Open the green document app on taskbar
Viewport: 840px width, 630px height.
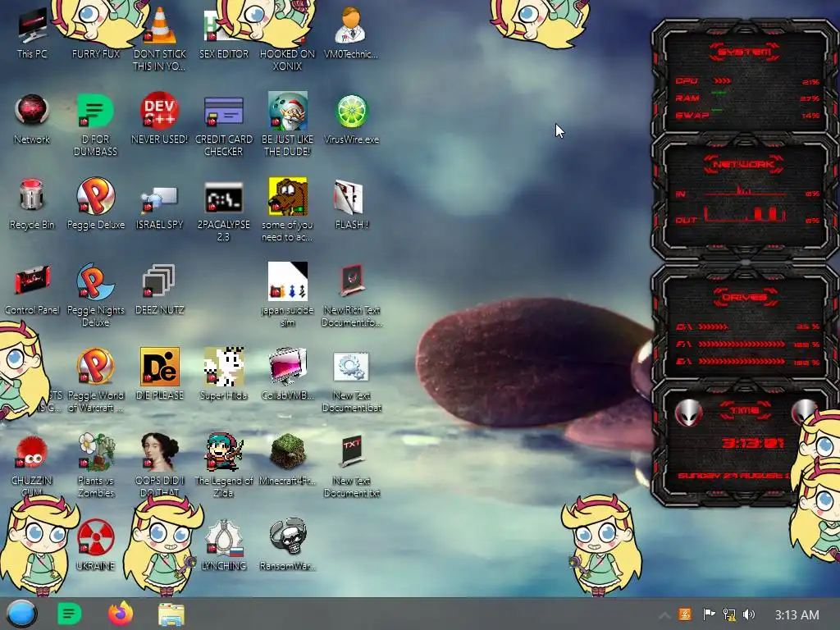pyautogui.click(x=70, y=614)
